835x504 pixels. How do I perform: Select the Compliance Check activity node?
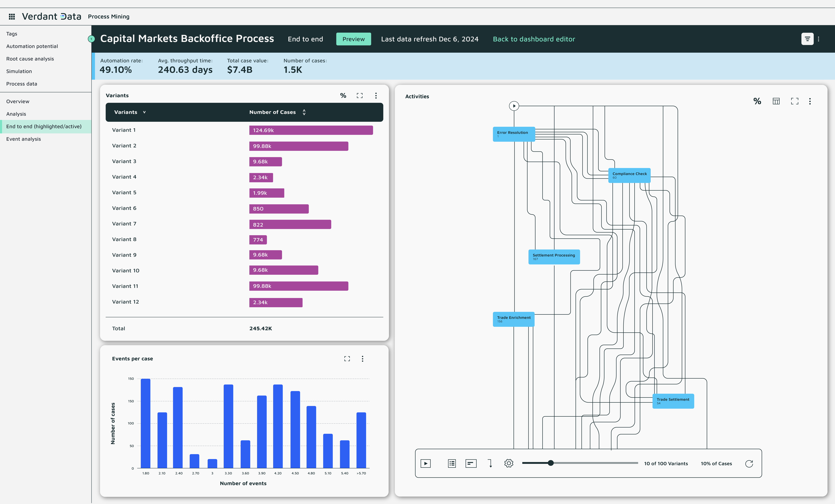pyautogui.click(x=629, y=175)
